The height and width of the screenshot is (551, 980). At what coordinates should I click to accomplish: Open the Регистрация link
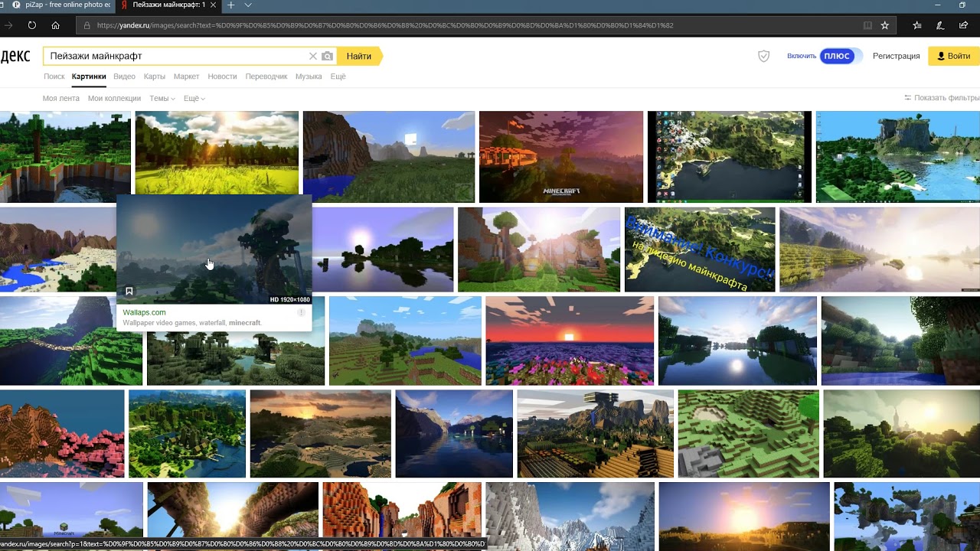tap(896, 56)
